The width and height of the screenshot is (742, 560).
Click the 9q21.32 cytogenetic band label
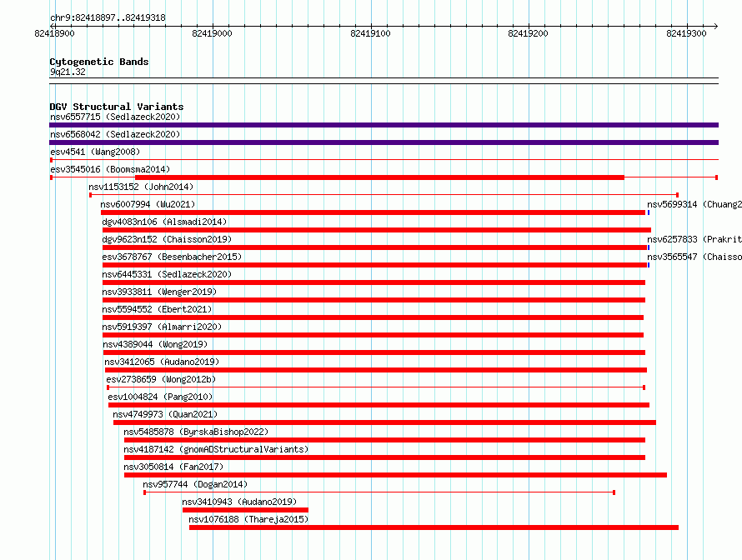68,72
